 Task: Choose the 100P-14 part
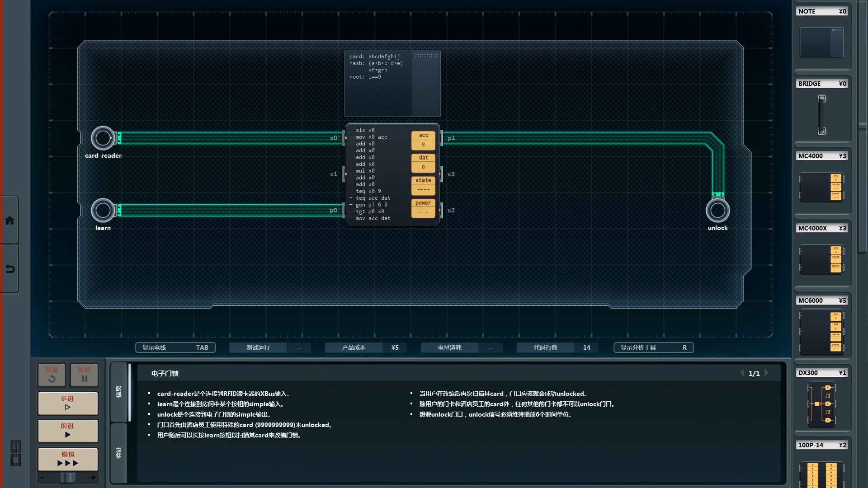(x=821, y=474)
